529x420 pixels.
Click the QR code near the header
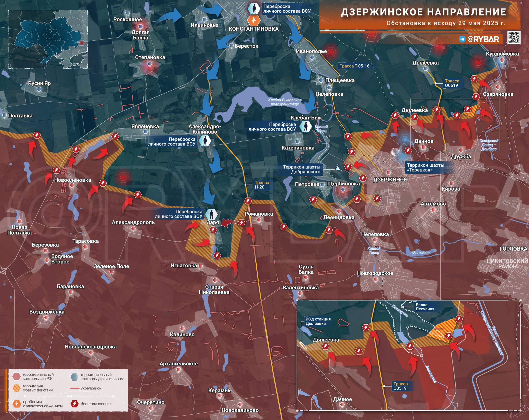coord(514,38)
